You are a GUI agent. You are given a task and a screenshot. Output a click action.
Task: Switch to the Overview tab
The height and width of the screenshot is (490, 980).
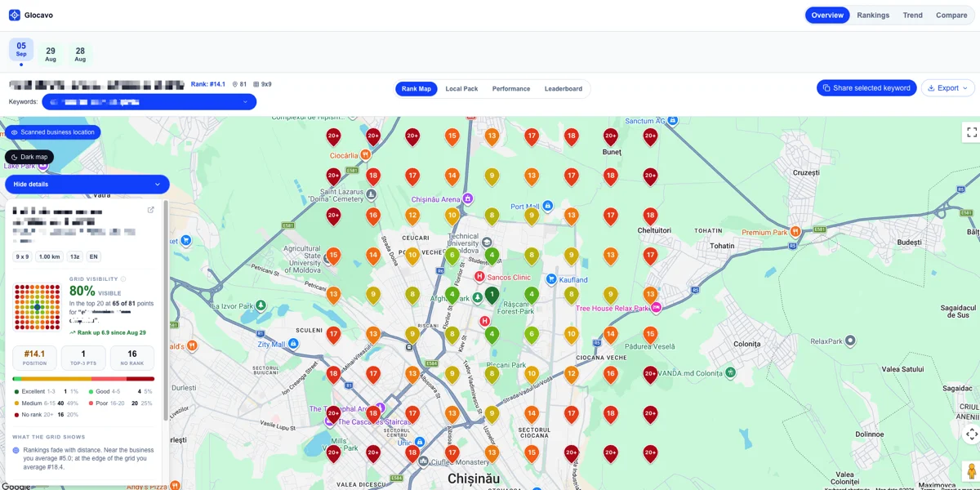827,16
